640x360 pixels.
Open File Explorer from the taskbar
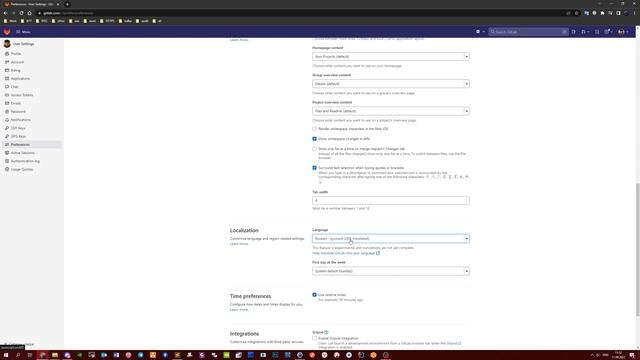pyautogui.click(x=55, y=355)
